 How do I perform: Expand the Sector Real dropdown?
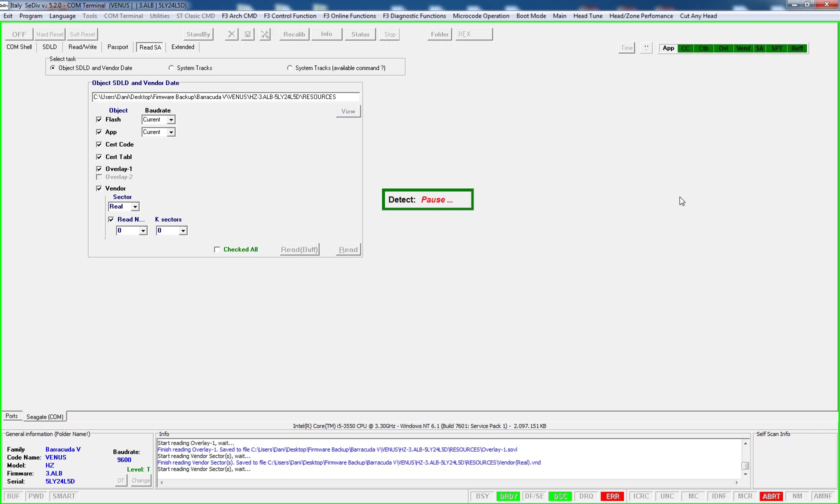point(135,207)
